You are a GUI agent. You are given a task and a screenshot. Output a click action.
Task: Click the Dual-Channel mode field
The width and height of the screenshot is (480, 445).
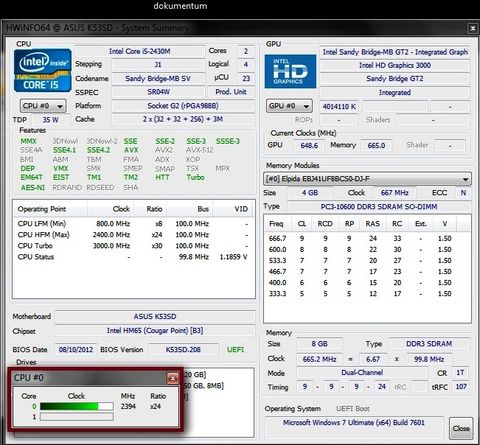(x=362, y=373)
